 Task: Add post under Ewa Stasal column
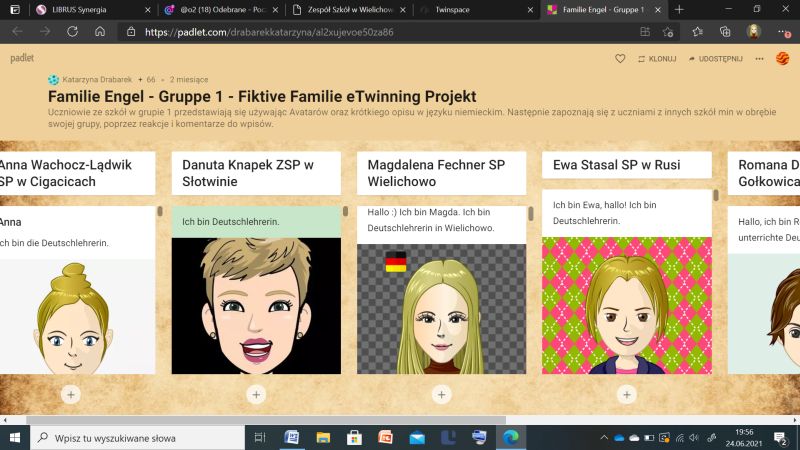point(627,394)
